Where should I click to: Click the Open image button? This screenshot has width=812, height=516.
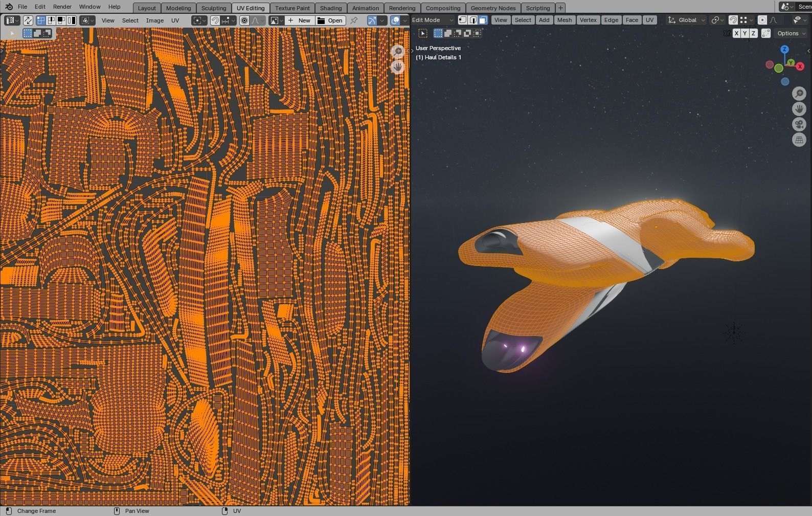[x=330, y=20]
